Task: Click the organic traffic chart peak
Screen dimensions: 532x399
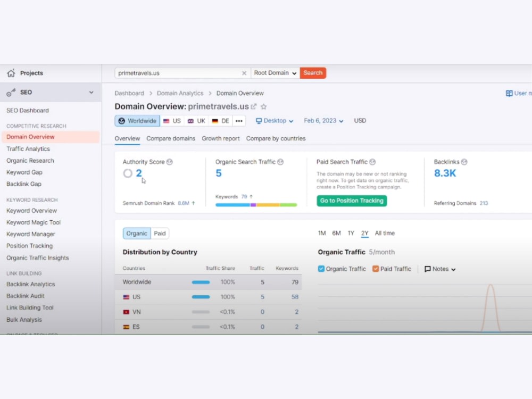Action: (491, 286)
